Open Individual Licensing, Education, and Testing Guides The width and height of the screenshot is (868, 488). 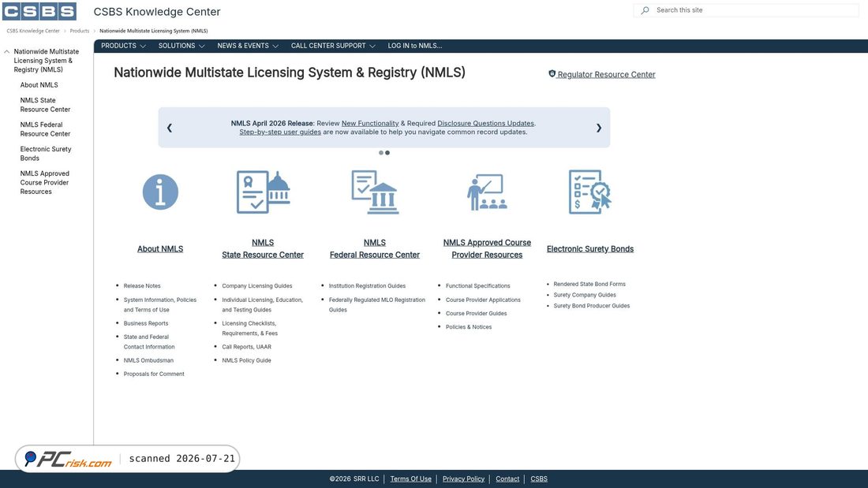pos(263,305)
